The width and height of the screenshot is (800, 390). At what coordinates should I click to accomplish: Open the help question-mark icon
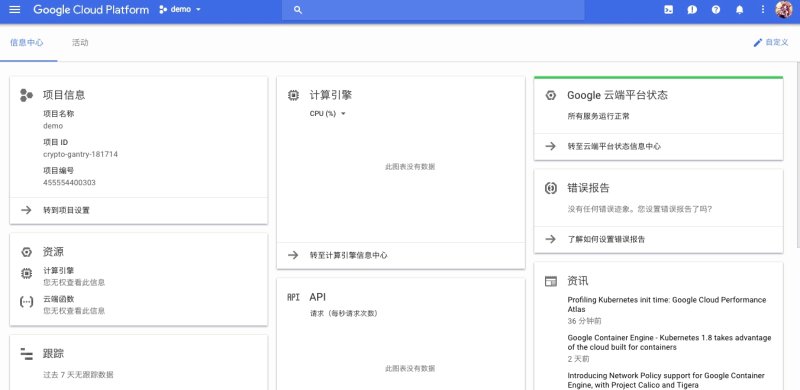[716, 10]
